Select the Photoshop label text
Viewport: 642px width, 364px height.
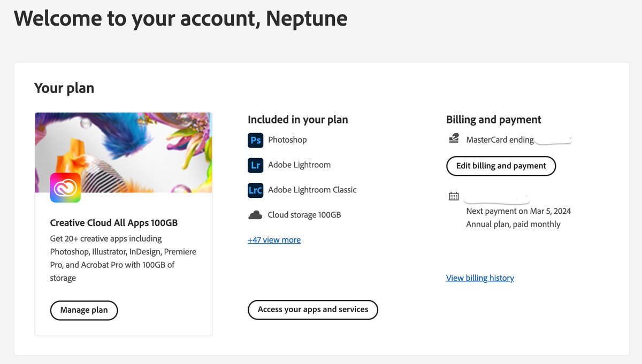pyautogui.click(x=287, y=140)
